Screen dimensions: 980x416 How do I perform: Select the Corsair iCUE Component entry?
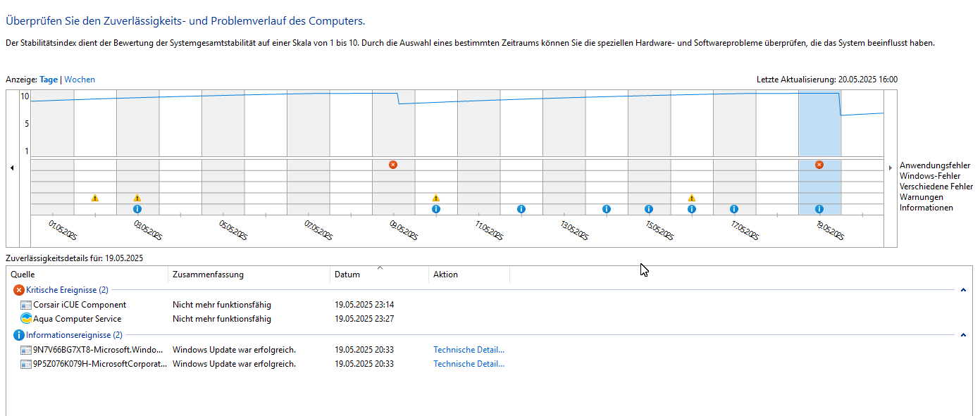(80, 305)
